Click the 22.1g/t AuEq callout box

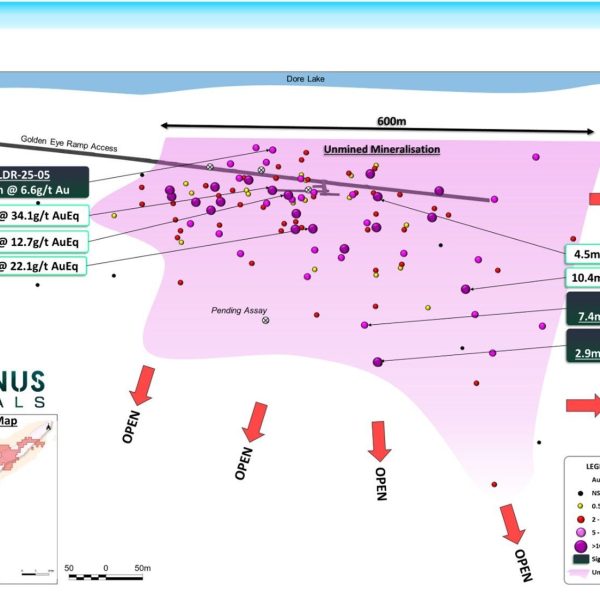coord(43,265)
